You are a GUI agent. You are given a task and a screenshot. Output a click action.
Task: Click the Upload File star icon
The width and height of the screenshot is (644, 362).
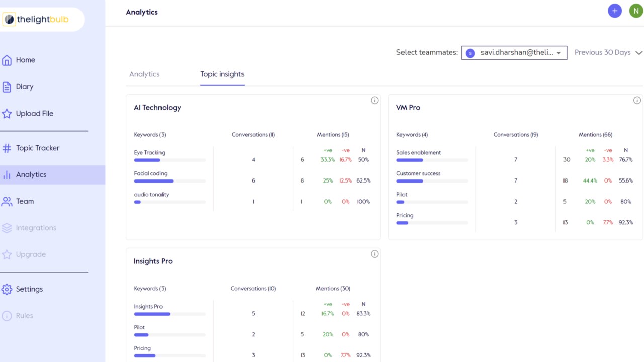pyautogui.click(x=7, y=114)
